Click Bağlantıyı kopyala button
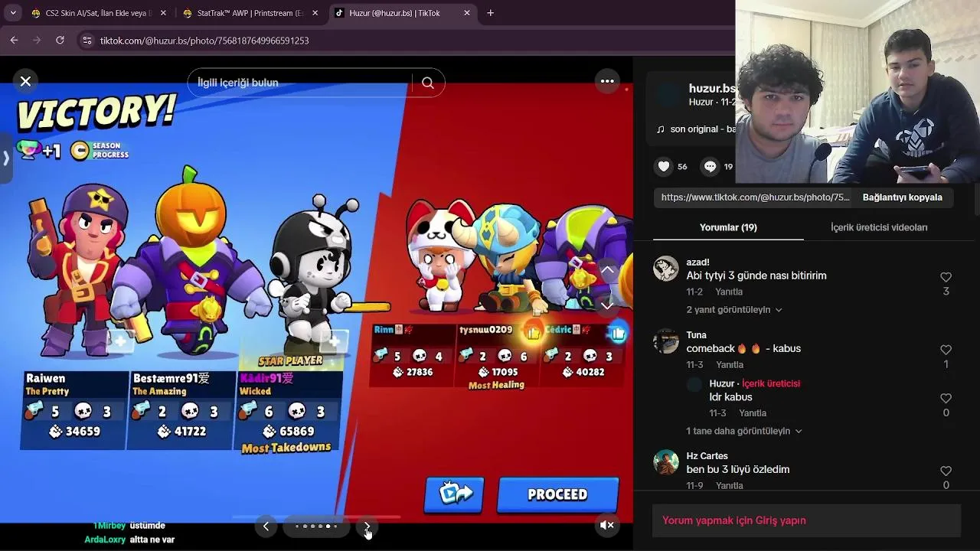The height and width of the screenshot is (551, 980). click(x=902, y=197)
